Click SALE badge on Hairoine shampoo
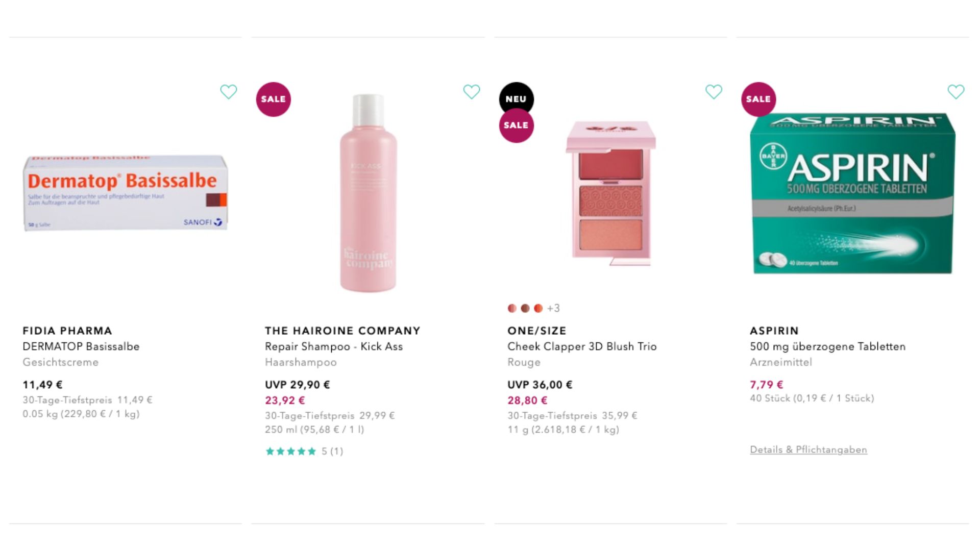Screen dimensions: 980x551 [274, 99]
